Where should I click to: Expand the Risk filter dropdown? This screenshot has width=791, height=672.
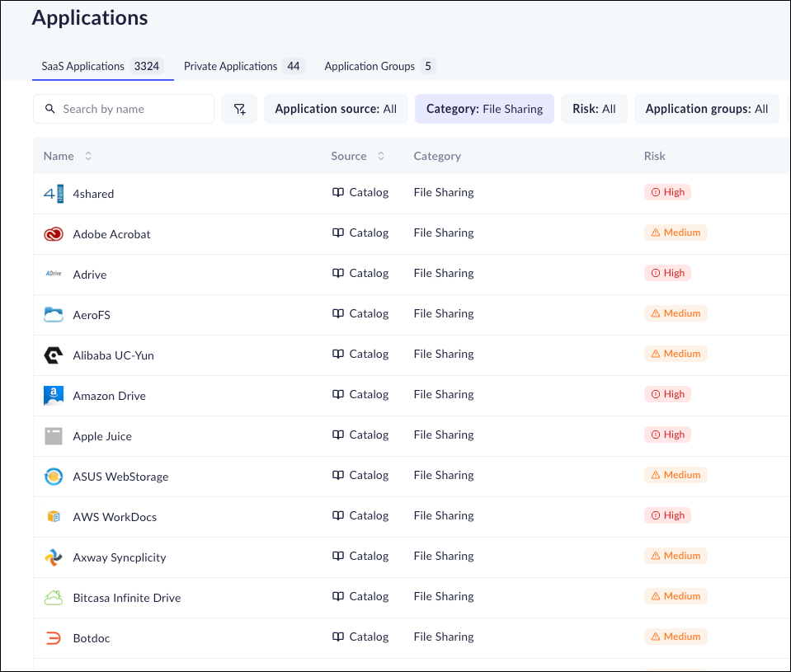594,109
